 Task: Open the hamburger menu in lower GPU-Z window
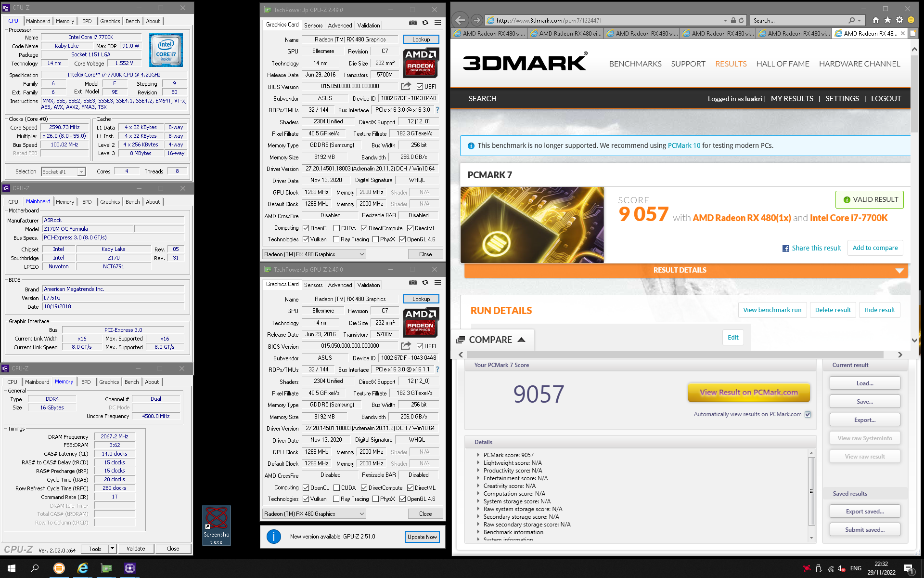437,282
